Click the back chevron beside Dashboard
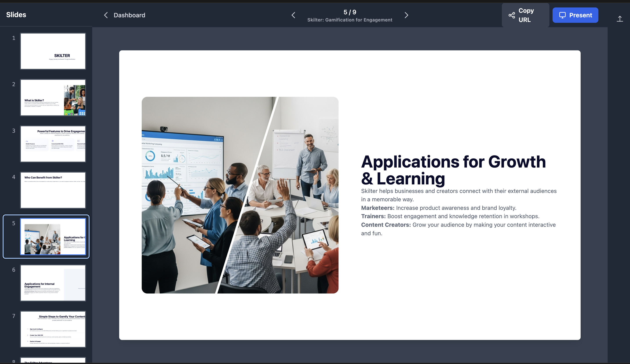 [106, 15]
